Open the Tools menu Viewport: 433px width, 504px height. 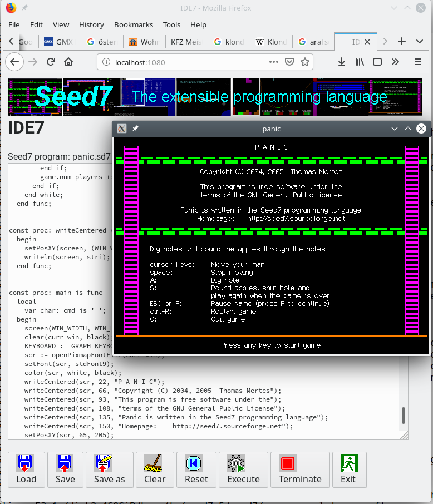pos(171,24)
